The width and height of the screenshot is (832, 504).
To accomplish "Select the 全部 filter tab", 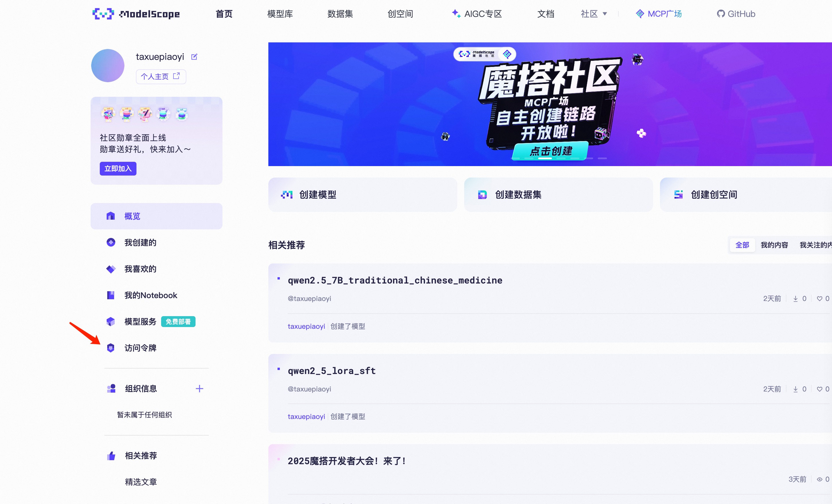I will point(742,245).
